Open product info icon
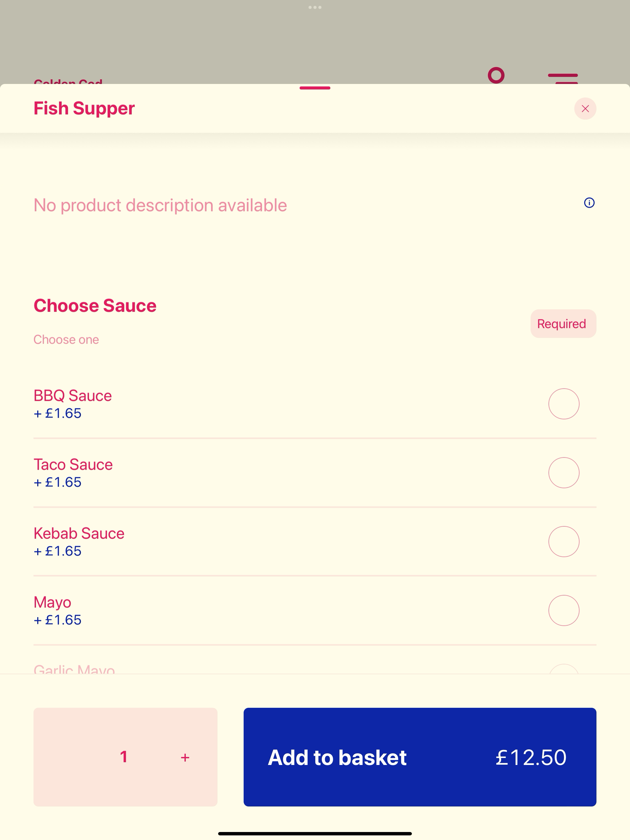 click(x=589, y=203)
